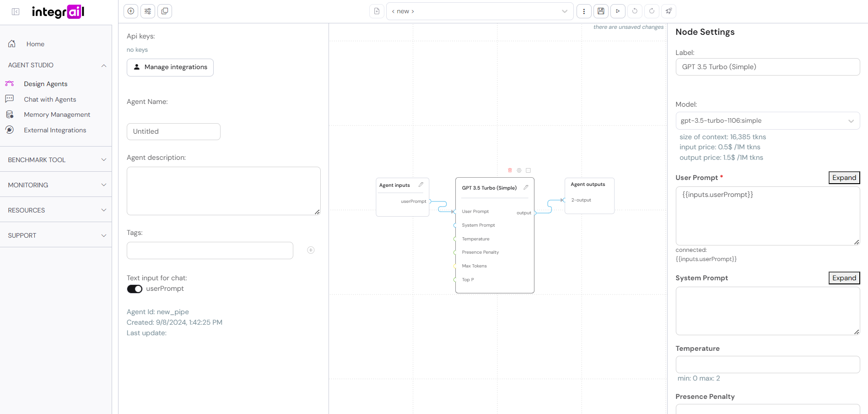
Task: Collapse the left sidebar with the panel icon
Action: [16, 12]
